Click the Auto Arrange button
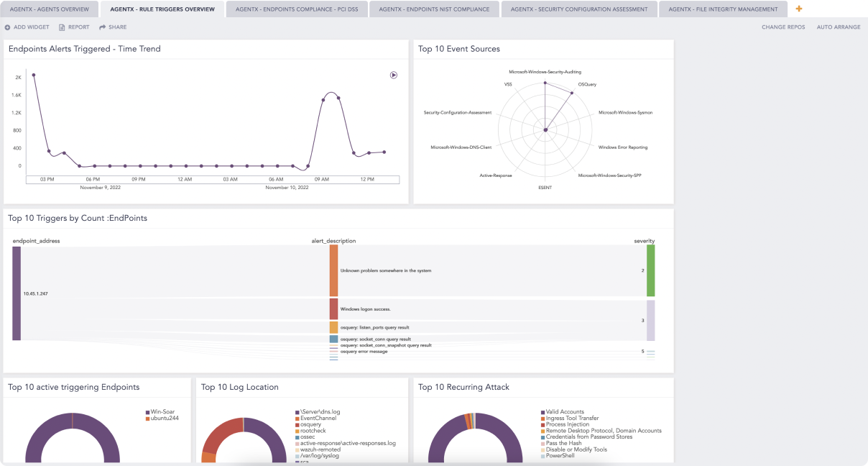 839,27
